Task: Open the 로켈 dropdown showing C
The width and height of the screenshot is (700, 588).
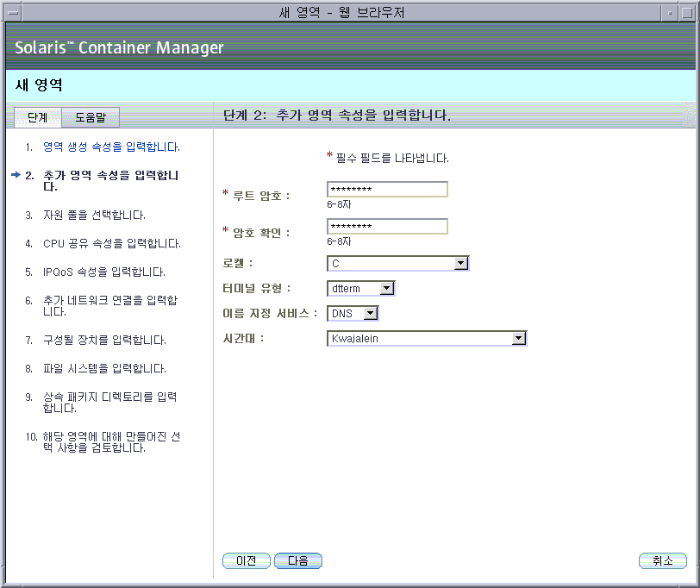Action: click(x=397, y=264)
